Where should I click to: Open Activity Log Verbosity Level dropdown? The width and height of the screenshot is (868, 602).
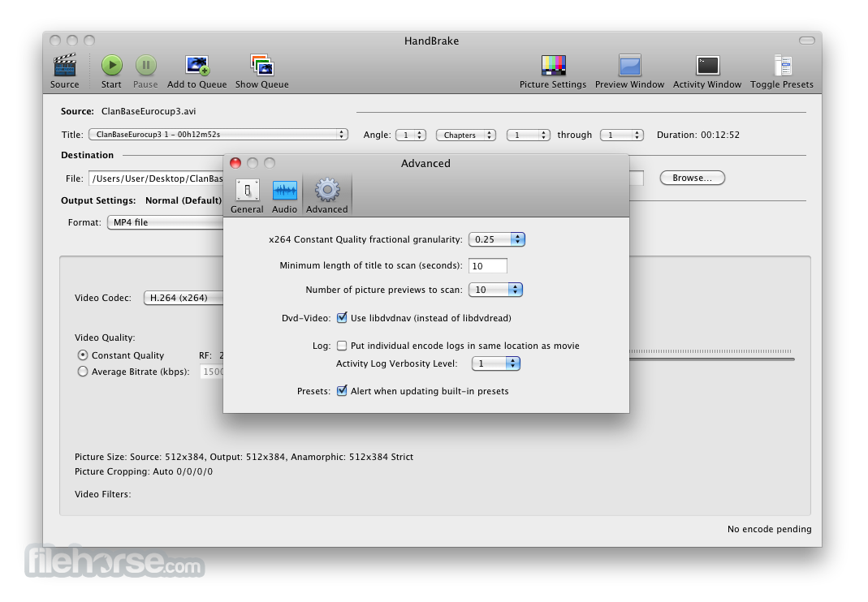(x=496, y=363)
